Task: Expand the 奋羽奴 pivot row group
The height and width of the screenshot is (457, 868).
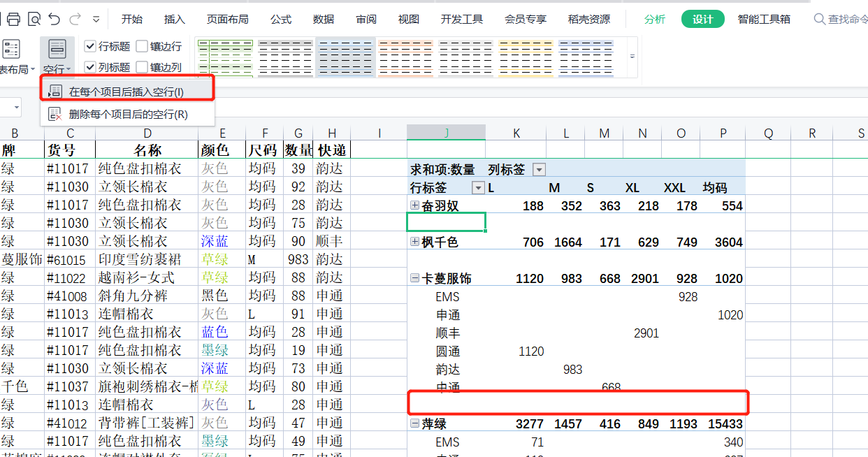Action: click(x=415, y=205)
